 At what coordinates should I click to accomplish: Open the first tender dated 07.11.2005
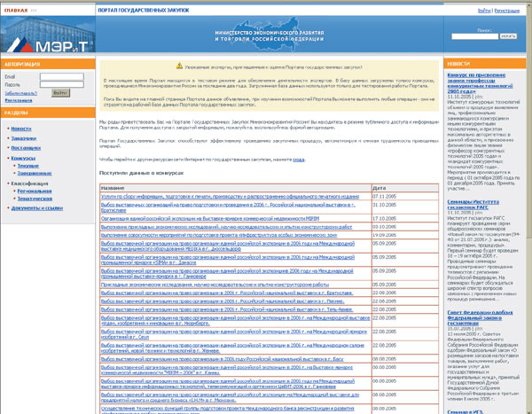pos(230,197)
